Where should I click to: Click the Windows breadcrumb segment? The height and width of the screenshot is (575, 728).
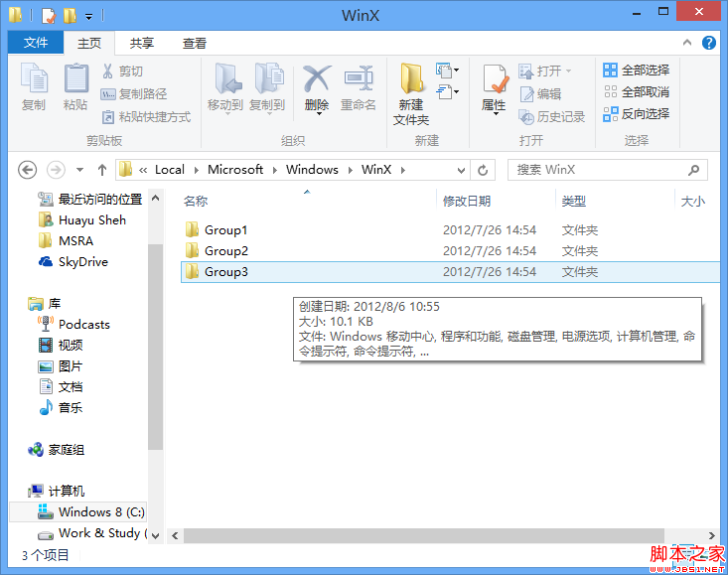click(x=312, y=170)
